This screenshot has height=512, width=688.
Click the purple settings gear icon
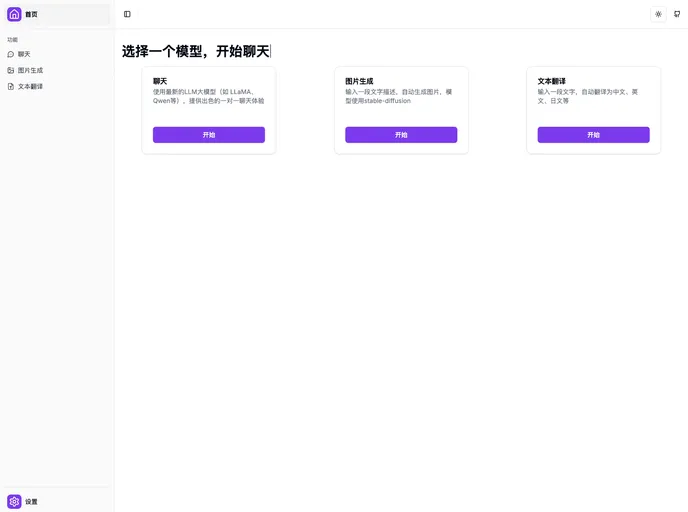(x=14, y=501)
